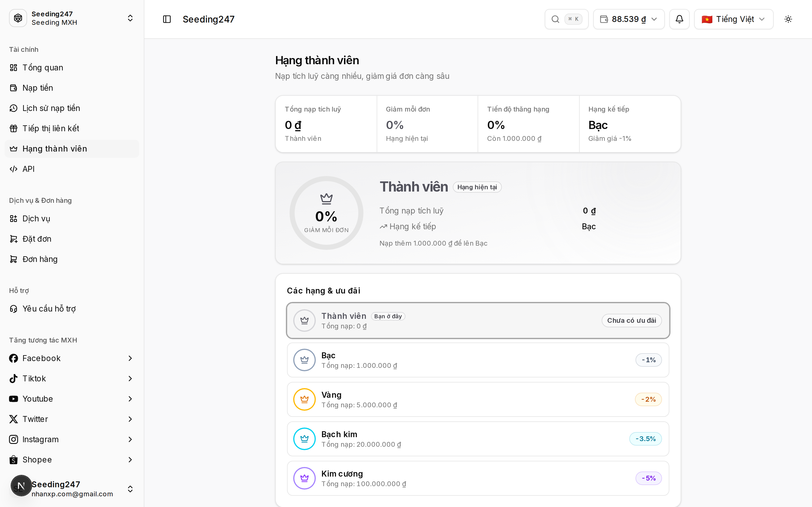
Task: Select the Bạc tier row
Action: 478,360
